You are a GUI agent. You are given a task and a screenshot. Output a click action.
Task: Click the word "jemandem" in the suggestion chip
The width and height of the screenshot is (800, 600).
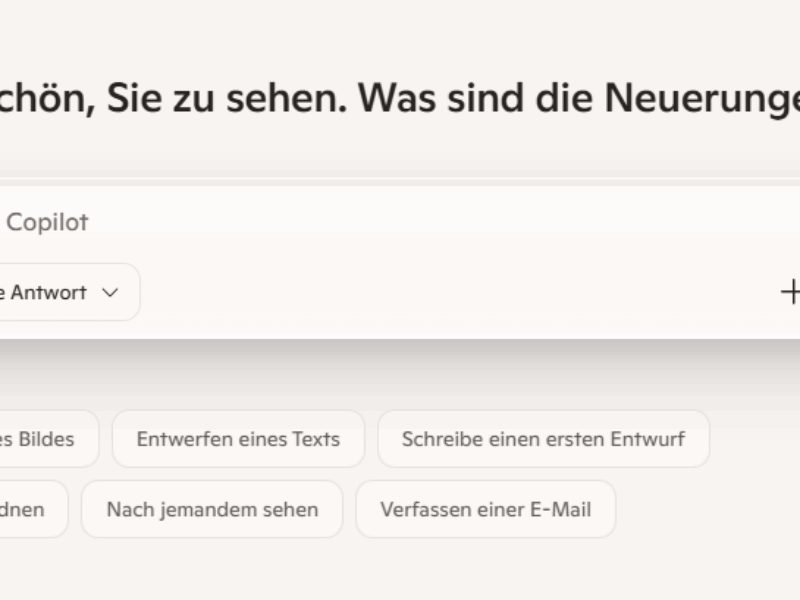pyautogui.click(x=199, y=509)
